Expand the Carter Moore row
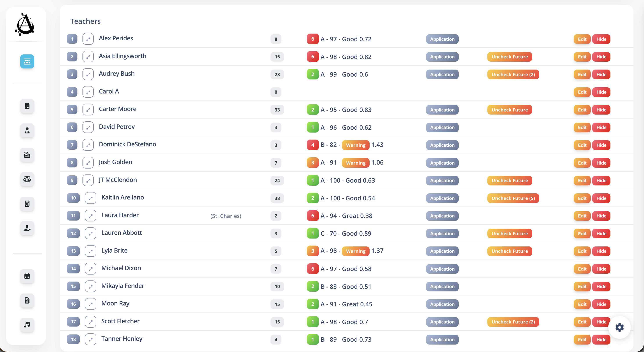 coord(88,110)
